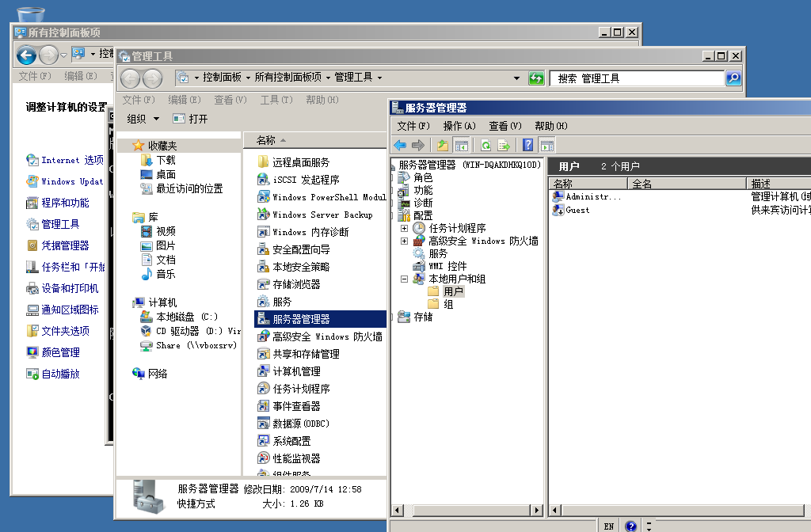The width and height of the screenshot is (811, 532).
Task: Click the back button in 所有控制面板项 window
Action: (x=26, y=55)
